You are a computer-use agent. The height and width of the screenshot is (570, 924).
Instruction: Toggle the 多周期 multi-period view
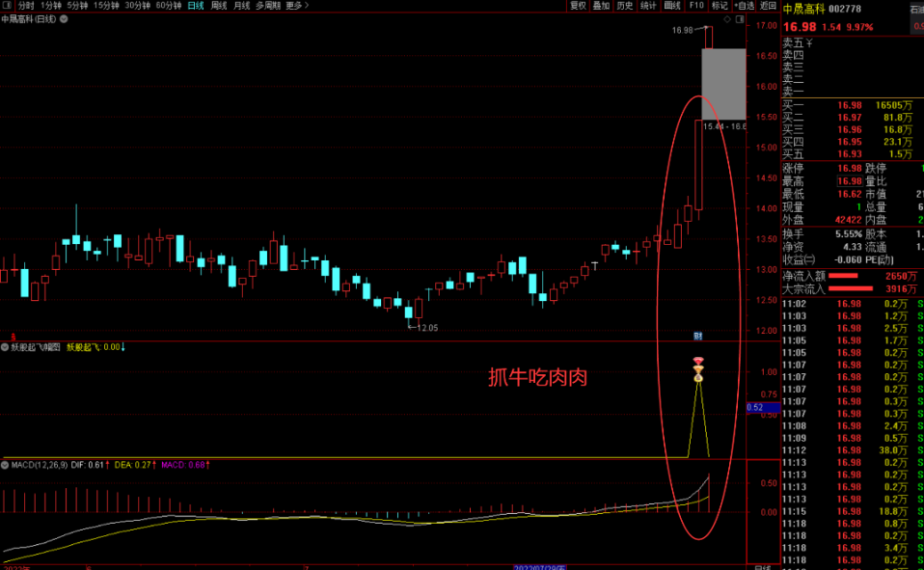pyautogui.click(x=268, y=6)
